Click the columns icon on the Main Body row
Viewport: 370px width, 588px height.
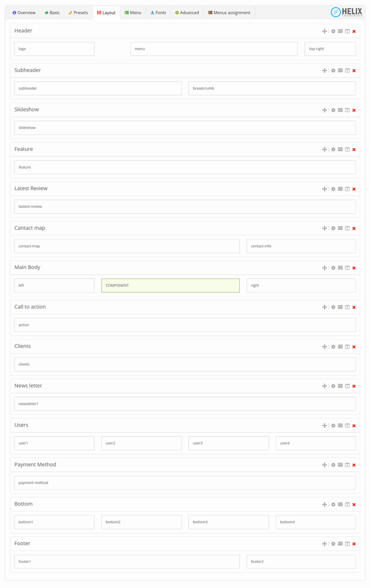pyautogui.click(x=347, y=268)
